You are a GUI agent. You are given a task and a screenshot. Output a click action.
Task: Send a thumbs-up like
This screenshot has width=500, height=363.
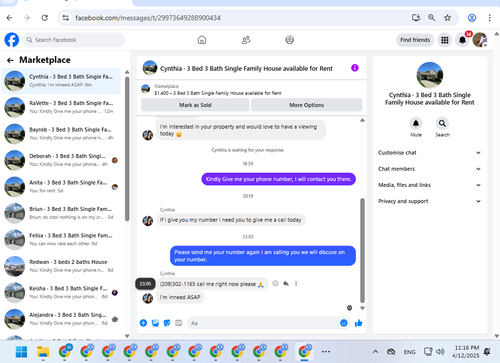pos(359,323)
